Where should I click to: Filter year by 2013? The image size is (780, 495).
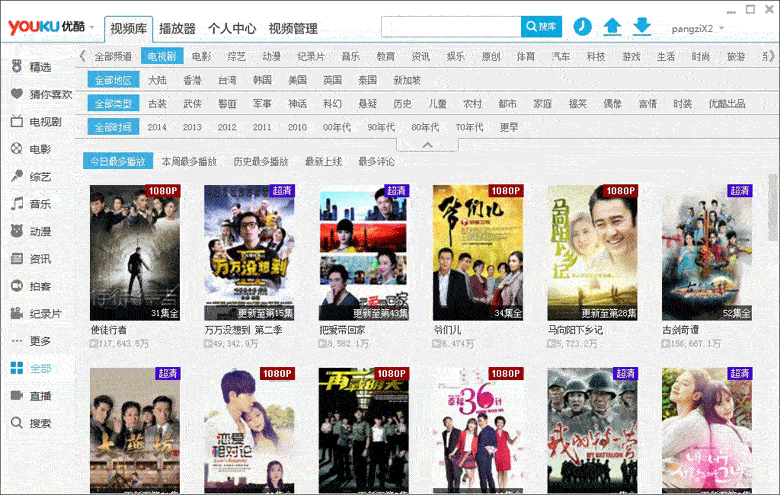pyautogui.click(x=192, y=127)
